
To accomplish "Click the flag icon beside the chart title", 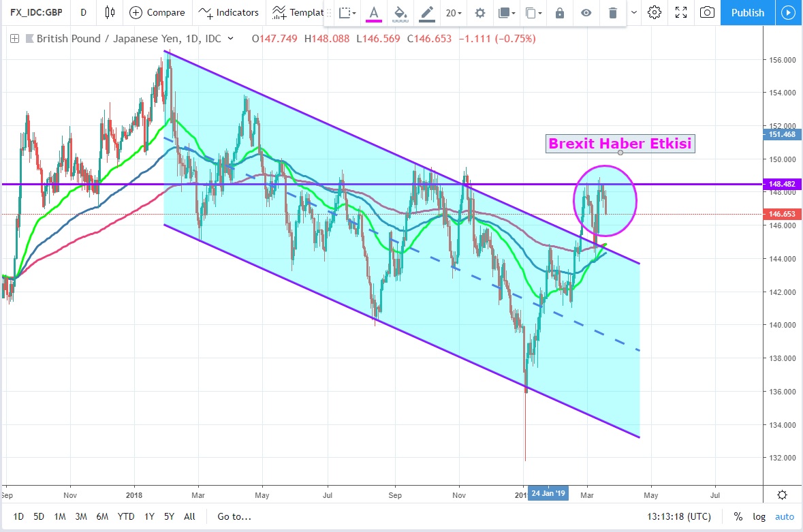I will (30, 38).
